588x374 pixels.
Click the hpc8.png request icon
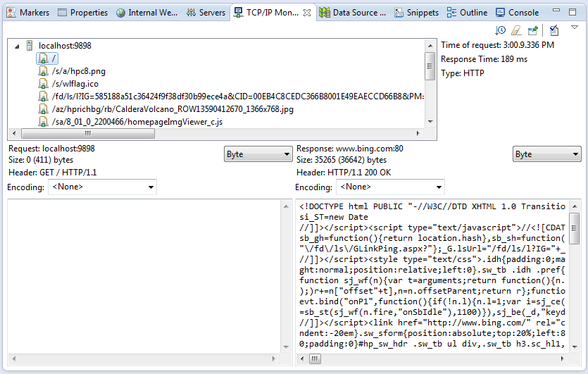[43, 71]
